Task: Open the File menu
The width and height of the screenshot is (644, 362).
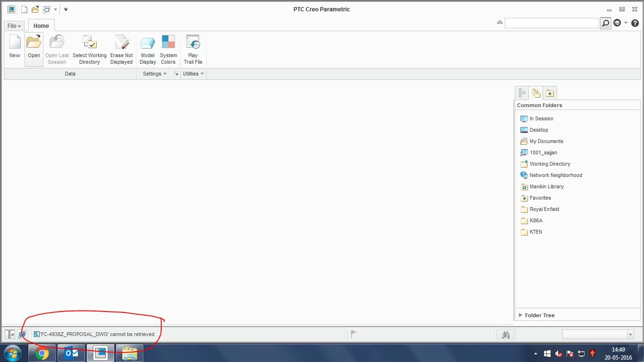Action: 14,26
